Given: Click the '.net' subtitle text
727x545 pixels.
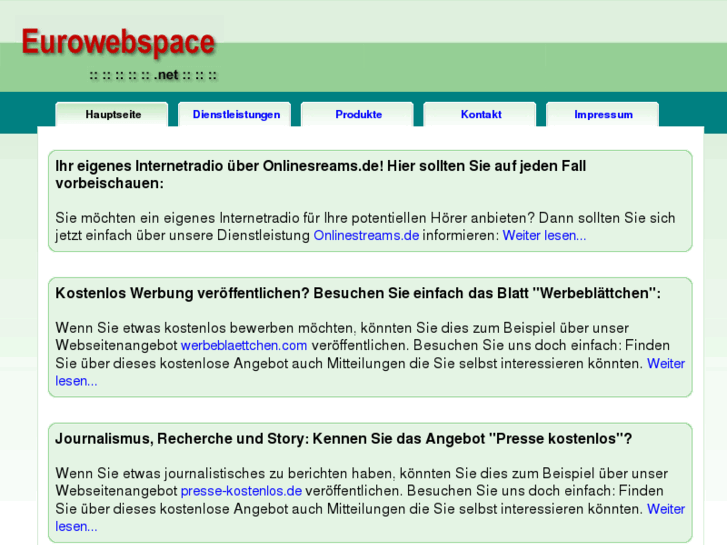Looking at the screenshot, I should [x=166, y=75].
